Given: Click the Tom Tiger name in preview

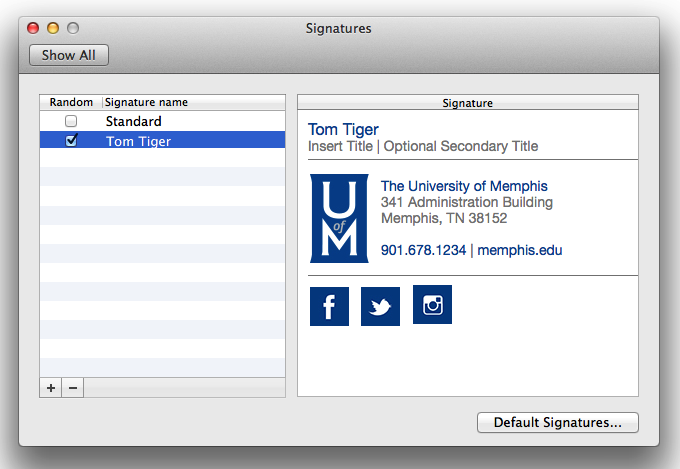Looking at the screenshot, I should pos(343,129).
